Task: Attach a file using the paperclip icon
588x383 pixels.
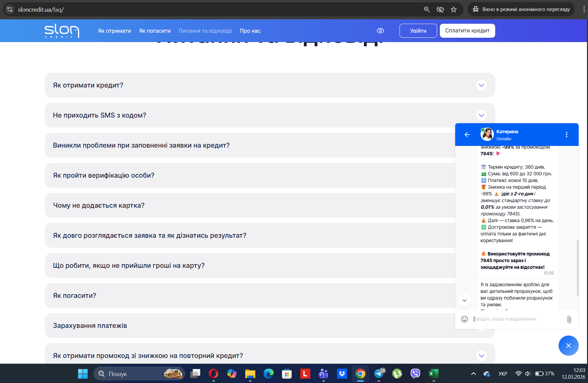Action: 569,320
